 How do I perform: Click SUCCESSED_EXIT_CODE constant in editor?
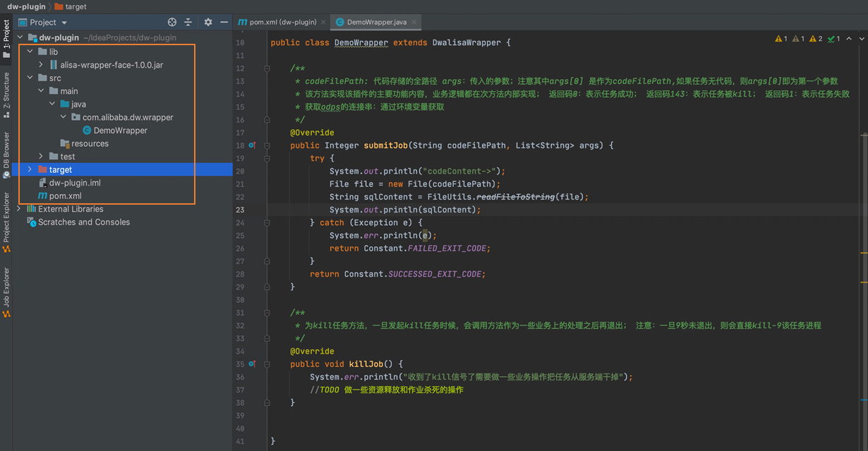[436, 274]
